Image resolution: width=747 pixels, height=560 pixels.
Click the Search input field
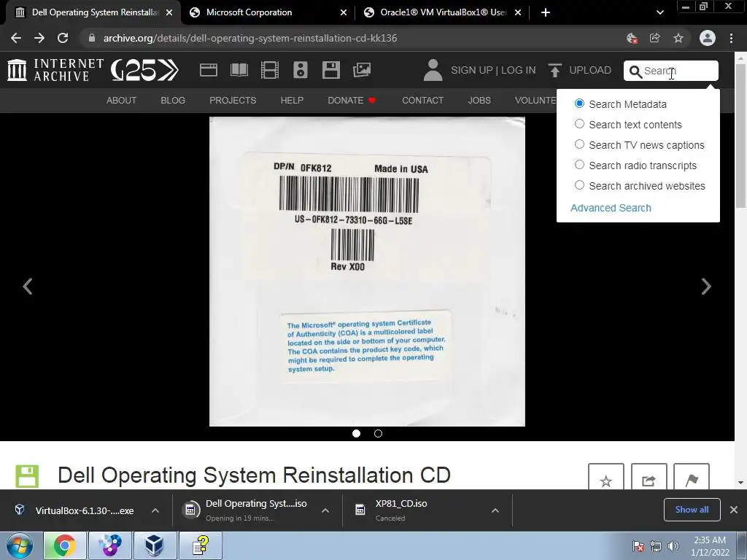[671, 71]
